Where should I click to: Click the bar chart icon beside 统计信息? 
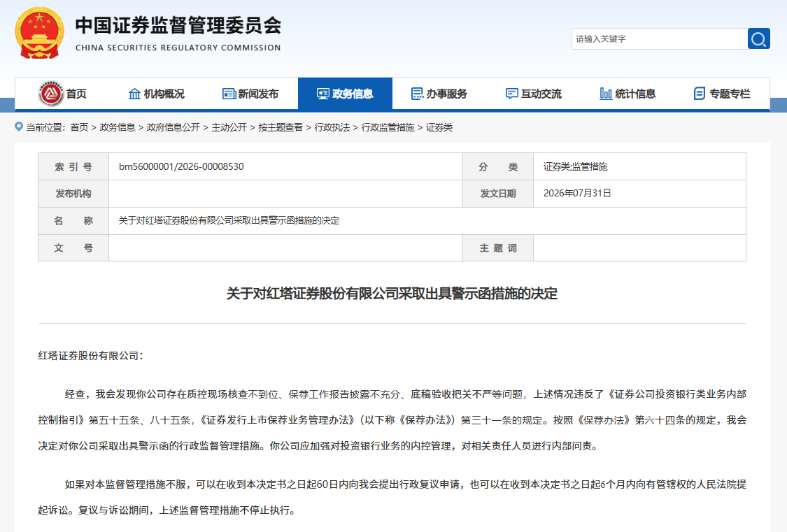(606, 94)
